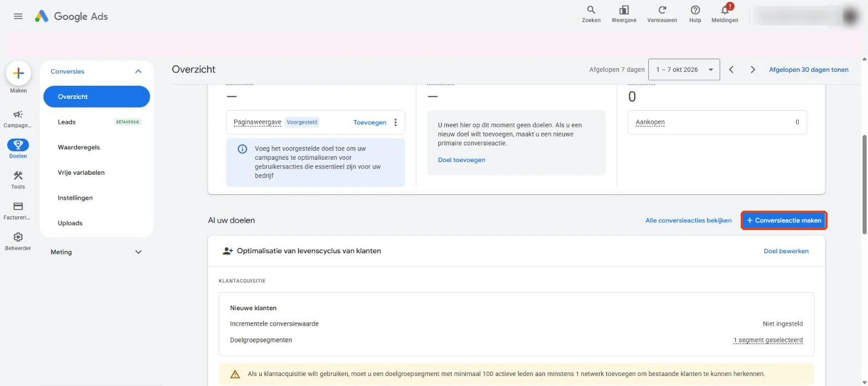Screen dimensions: 868x386
Task: Click Conversieactie maken button
Action: 784,220
